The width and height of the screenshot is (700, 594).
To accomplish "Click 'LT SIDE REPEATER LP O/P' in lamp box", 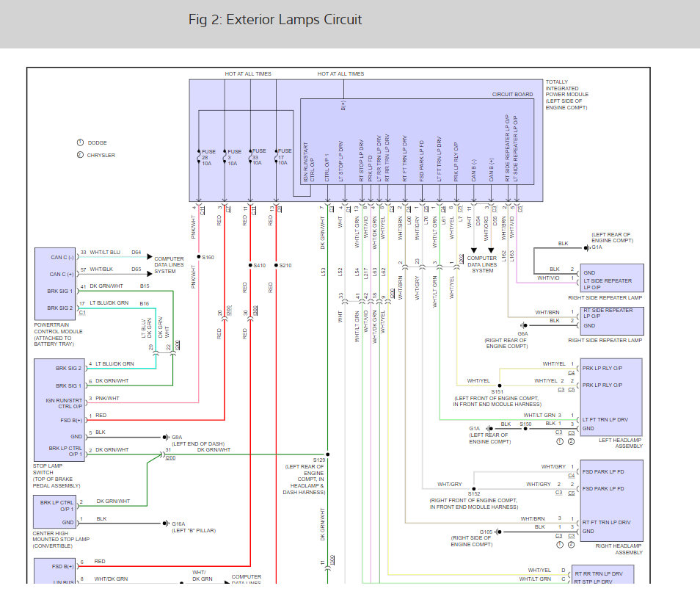I will 608,284.
